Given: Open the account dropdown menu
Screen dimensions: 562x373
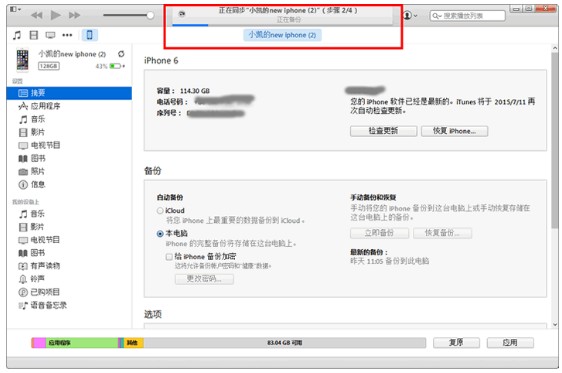Looking at the screenshot, I should tap(410, 15).
